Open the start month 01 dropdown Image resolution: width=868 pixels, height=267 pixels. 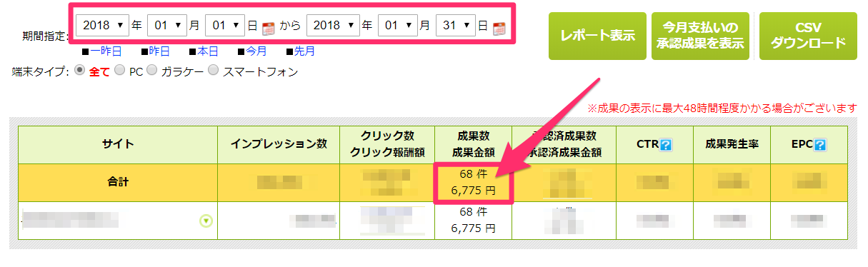[x=167, y=25]
